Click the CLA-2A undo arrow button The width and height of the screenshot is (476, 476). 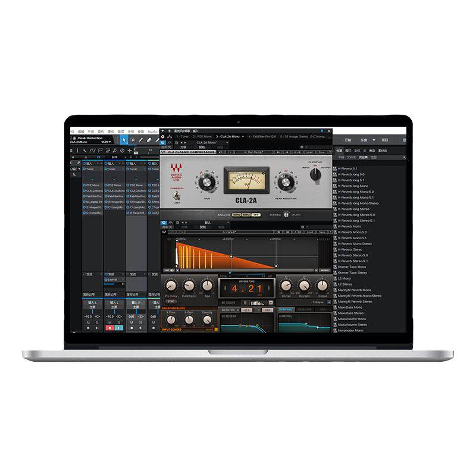pyautogui.click(x=221, y=152)
